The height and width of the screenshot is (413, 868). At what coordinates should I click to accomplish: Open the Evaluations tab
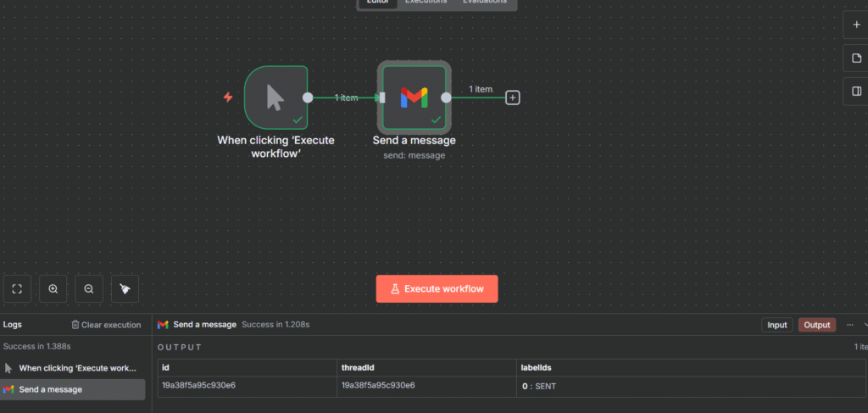(x=484, y=3)
